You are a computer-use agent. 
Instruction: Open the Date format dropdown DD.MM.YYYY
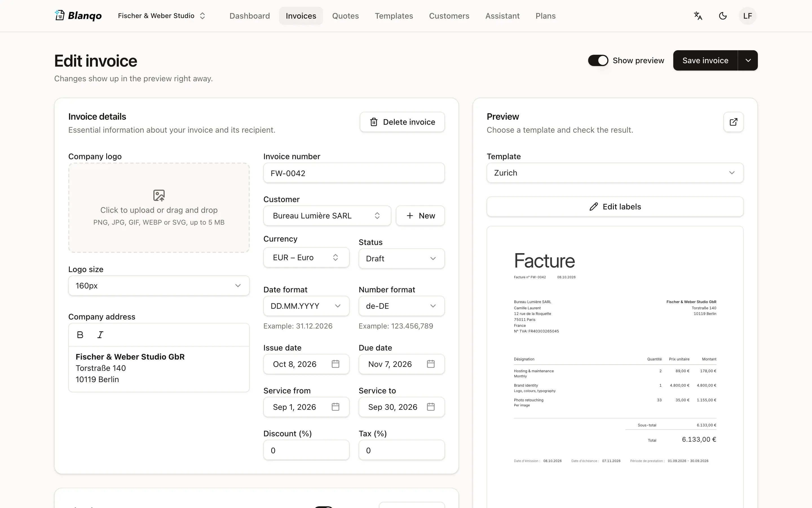(306, 306)
